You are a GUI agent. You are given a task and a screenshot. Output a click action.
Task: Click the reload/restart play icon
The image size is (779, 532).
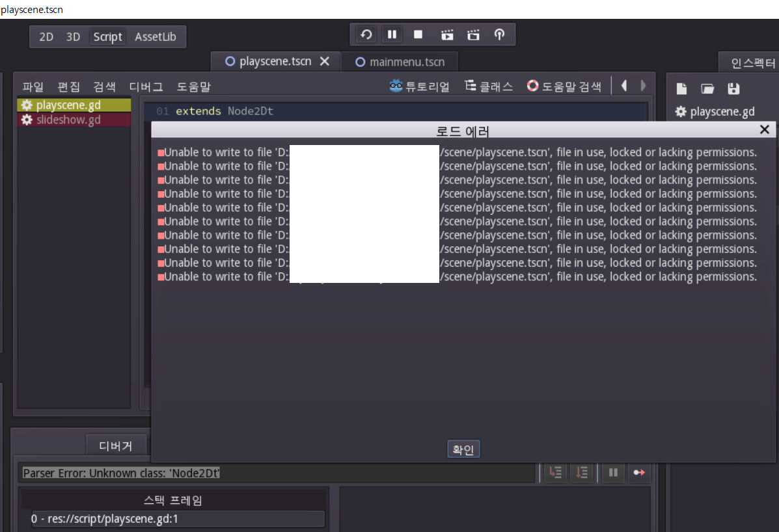click(366, 34)
